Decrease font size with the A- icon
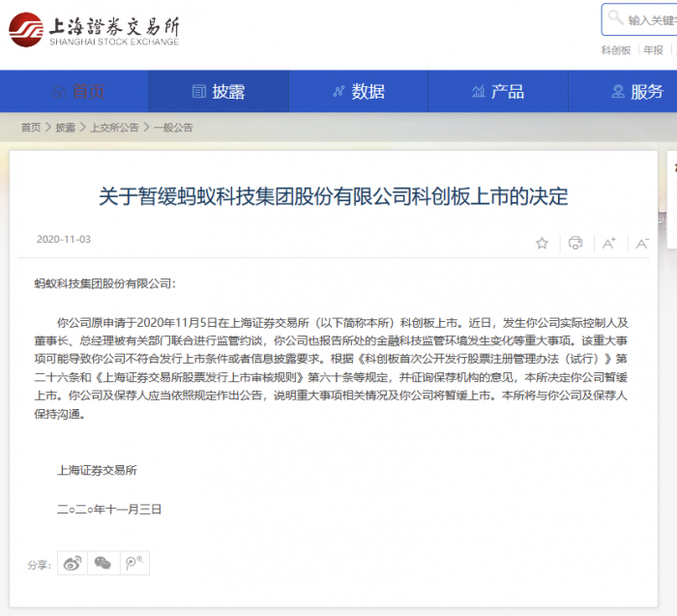 pyautogui.click(x=642, y=244)
